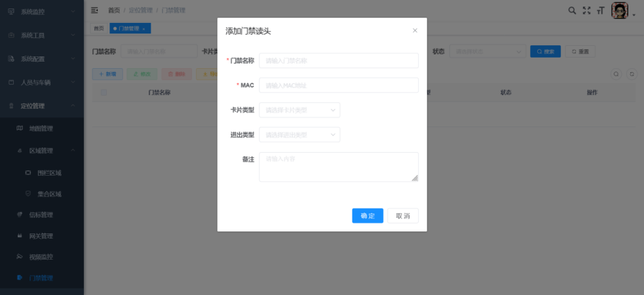Click the 系统配置 sidebar icon
Viewport: 644px width, 295px height.
[12, 59]
